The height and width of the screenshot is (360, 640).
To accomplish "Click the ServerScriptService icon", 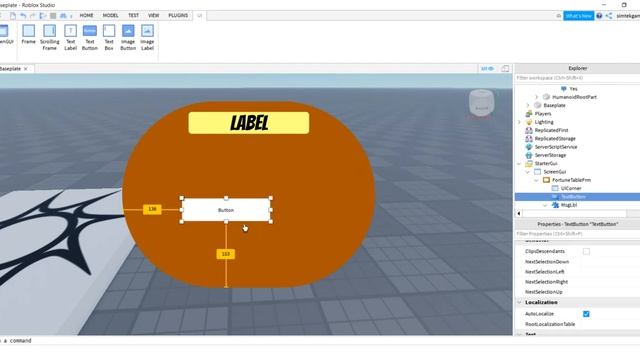I will click(529, 147).
